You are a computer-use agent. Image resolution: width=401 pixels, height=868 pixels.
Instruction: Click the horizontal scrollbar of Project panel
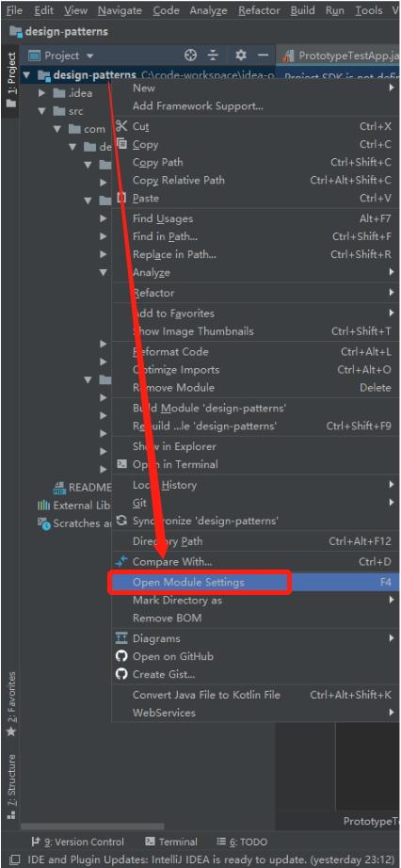pos(92,827)
